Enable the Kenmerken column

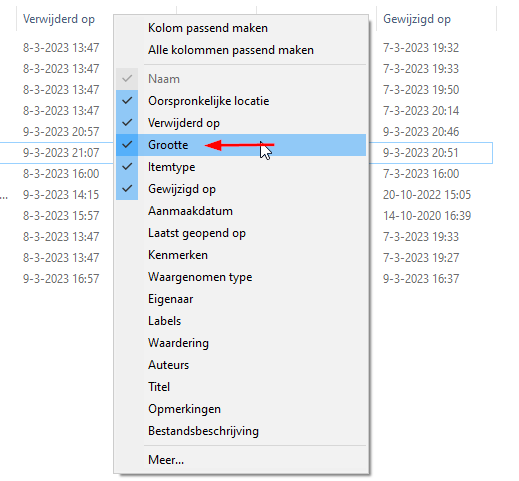click(241, 255)
